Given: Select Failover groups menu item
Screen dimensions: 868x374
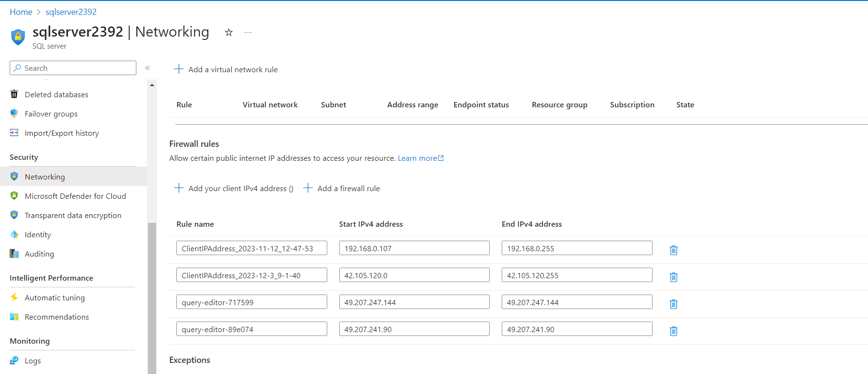Looking at the screenshot, I should 51,114.
